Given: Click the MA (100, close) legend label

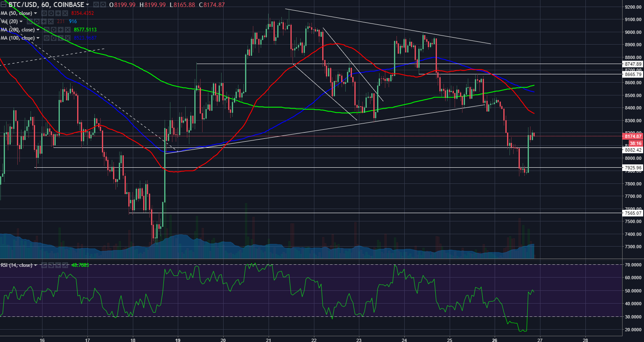Looking at the screenshot, I should point(18,38).
